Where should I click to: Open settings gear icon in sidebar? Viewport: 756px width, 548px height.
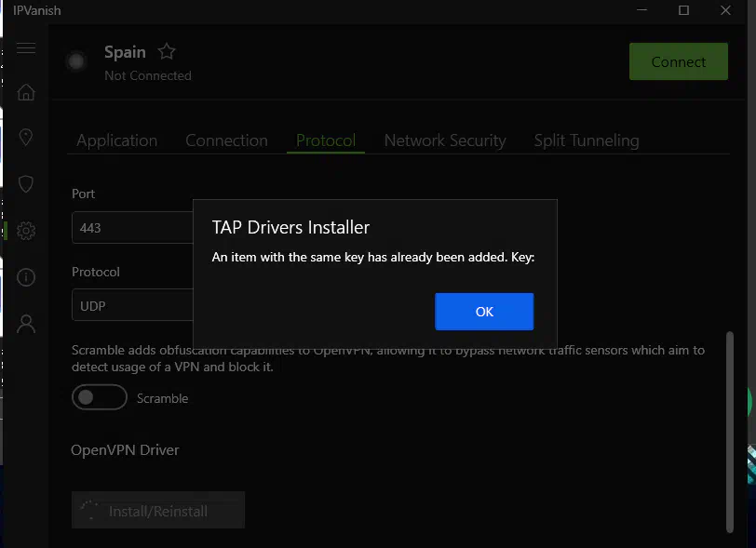coord(26,231)
